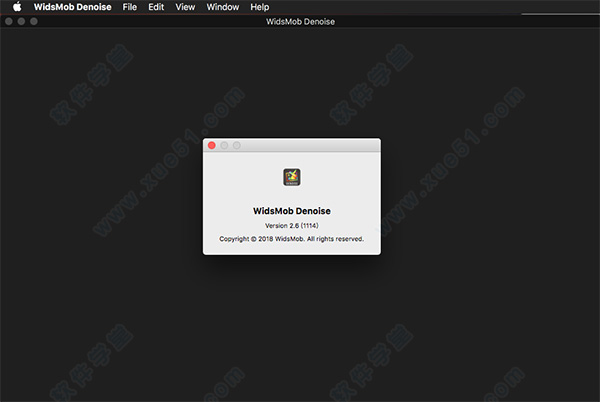Click the "Version 2.6 (1114)" text
The height and width of the screenshot is (402, 600).
coord(292,226)
